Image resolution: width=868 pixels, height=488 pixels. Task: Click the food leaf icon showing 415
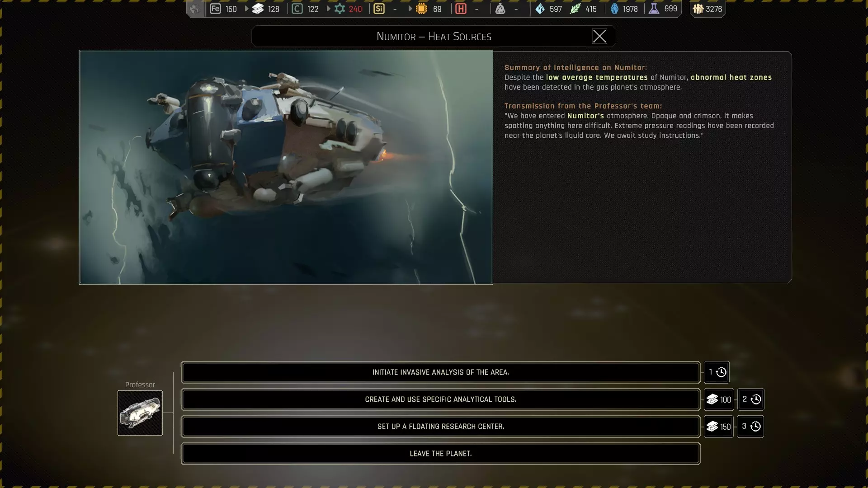click(x=575, y=9)
